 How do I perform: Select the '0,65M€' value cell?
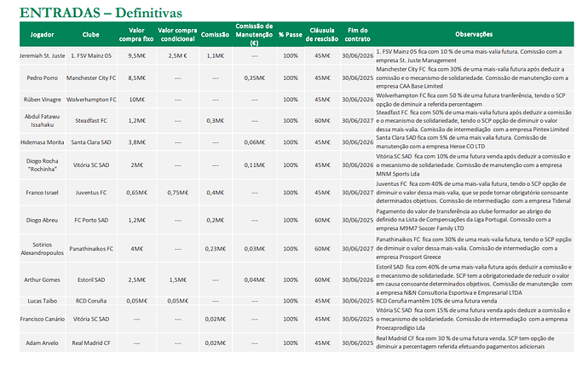(x=136, y=193)
